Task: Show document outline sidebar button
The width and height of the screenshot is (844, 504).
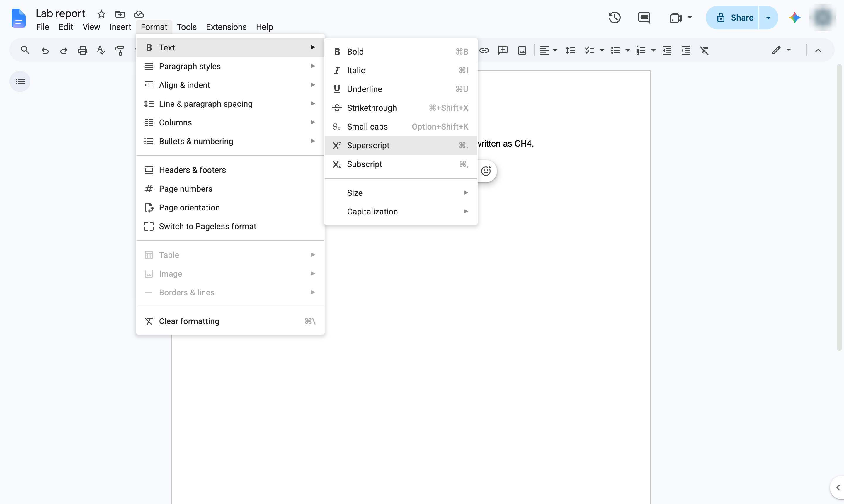Action: pos(20,81)
